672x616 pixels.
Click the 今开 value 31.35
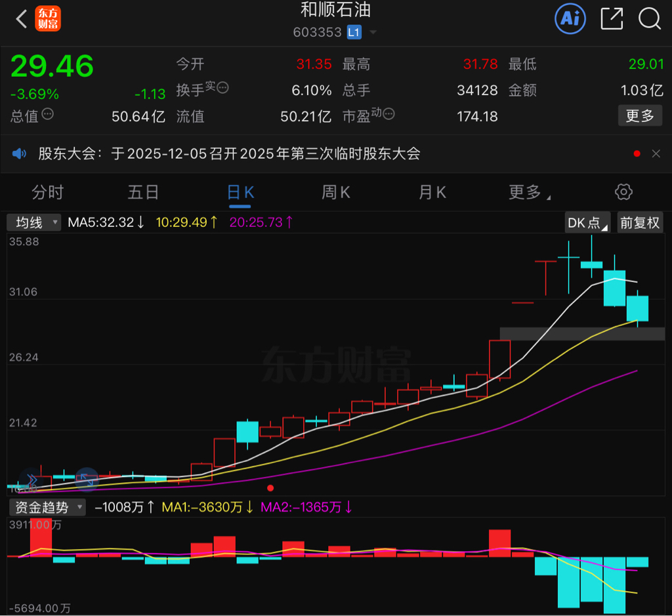pos(314,64)
